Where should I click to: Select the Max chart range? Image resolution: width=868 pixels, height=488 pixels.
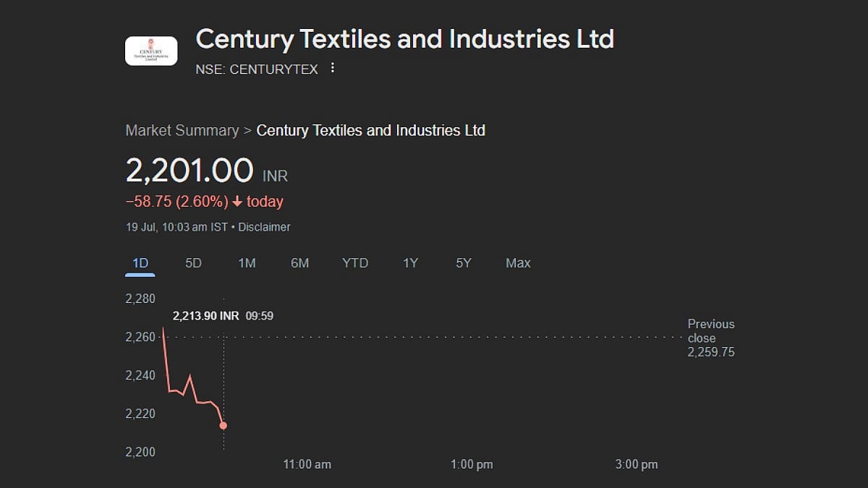point(518,263)
